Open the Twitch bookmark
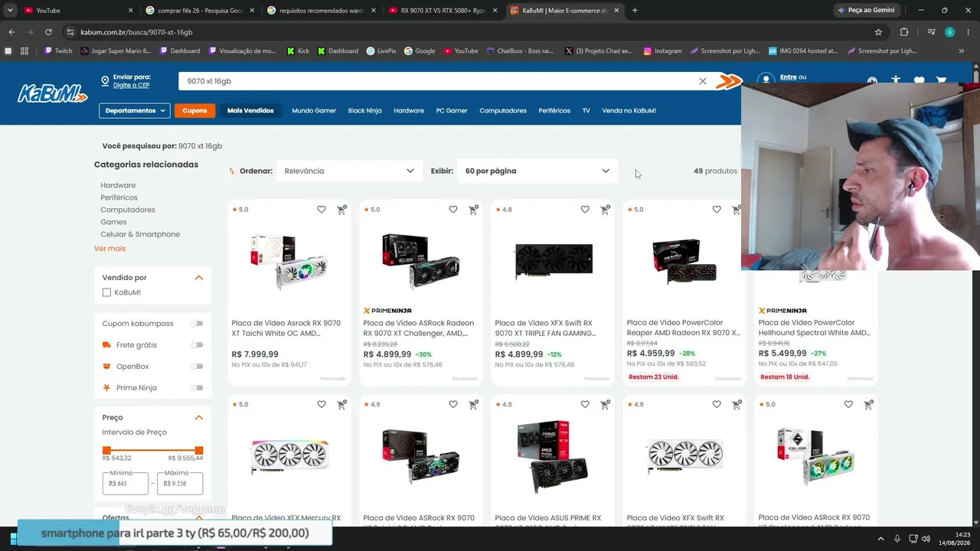 pyautogui.click(x=58, y=51)
